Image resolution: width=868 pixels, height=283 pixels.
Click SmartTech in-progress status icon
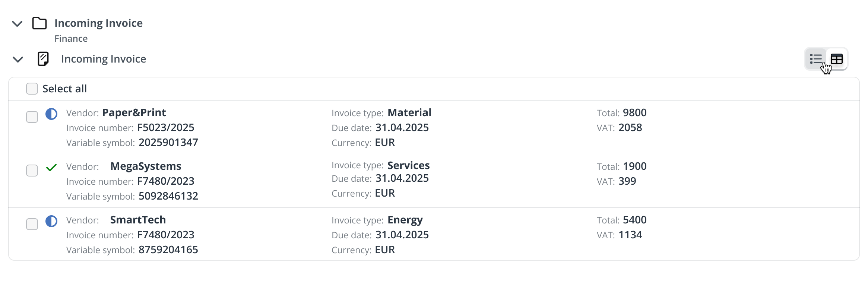tap(51, 221)
